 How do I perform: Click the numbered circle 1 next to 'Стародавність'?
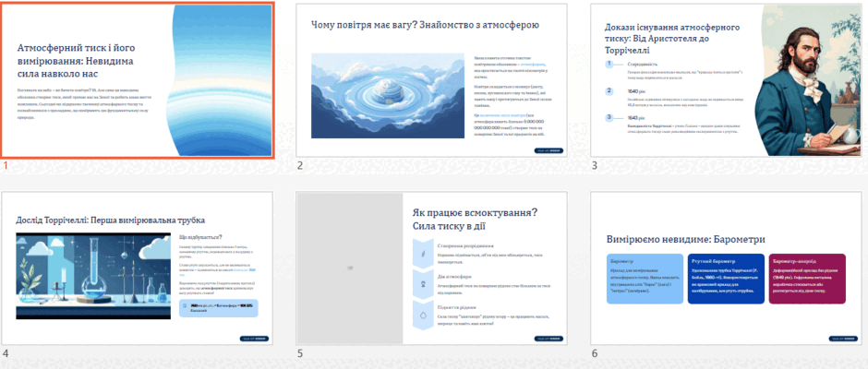point(609,65)
